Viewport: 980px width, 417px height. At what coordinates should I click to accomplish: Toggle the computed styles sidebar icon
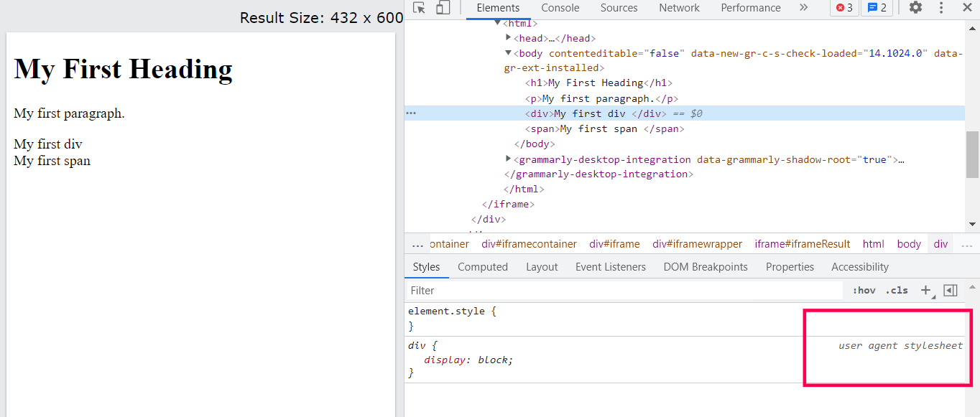click(x=951, y=290)
